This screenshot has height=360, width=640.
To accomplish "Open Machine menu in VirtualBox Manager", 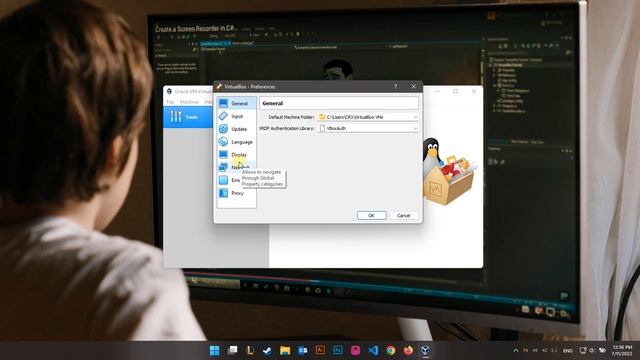I will click(189, 102).
